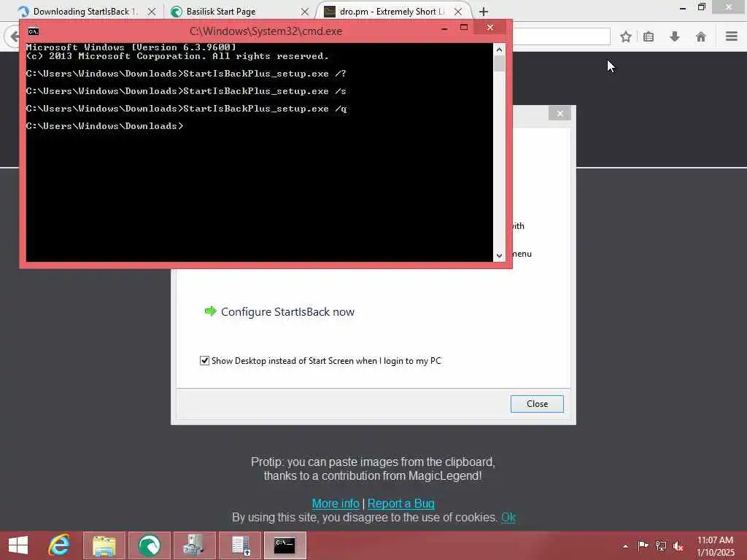
Task: Go to the browser home page icon
Action: pos(701,36)
